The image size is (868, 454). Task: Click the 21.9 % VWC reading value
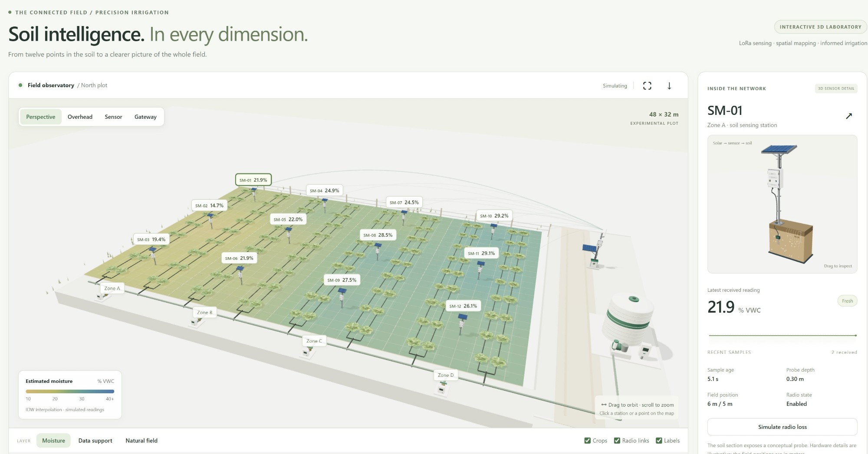click(x=734, y=307)
